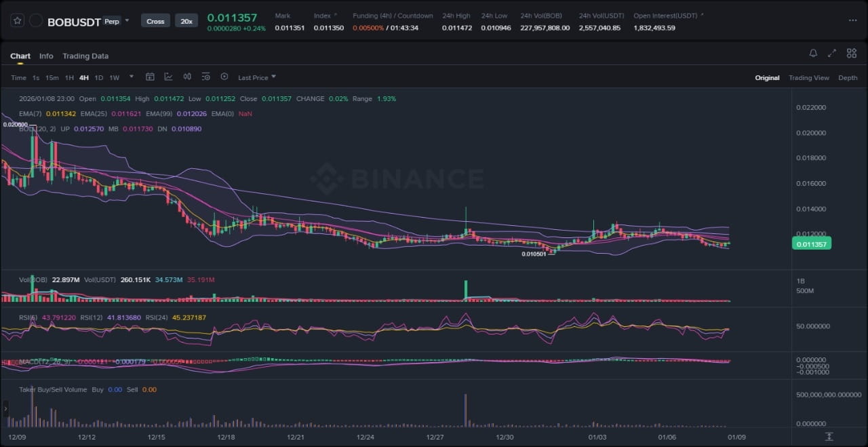The image size is (868, 447).
Task: Click the 12/18 date on time axis
Action: 226,438
